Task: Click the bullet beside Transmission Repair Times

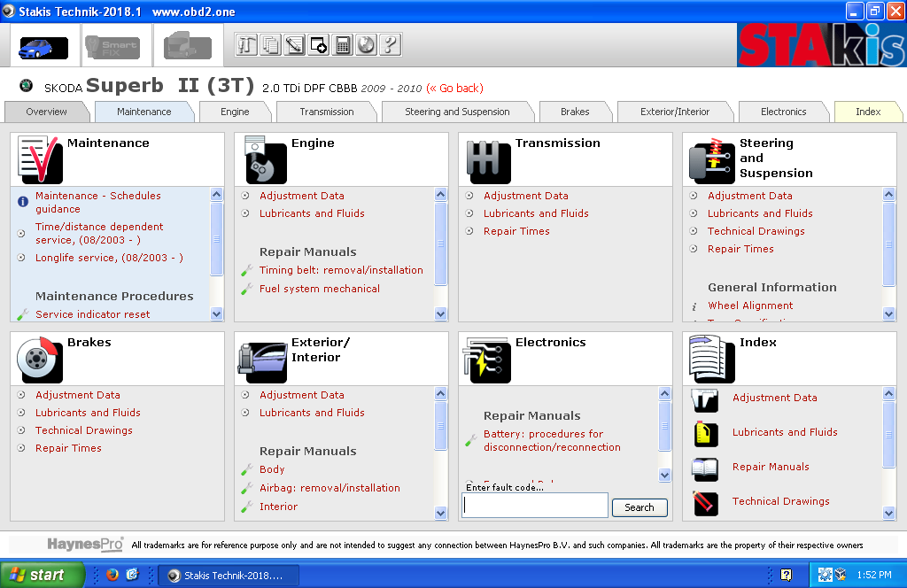Action: pos(469,231)
